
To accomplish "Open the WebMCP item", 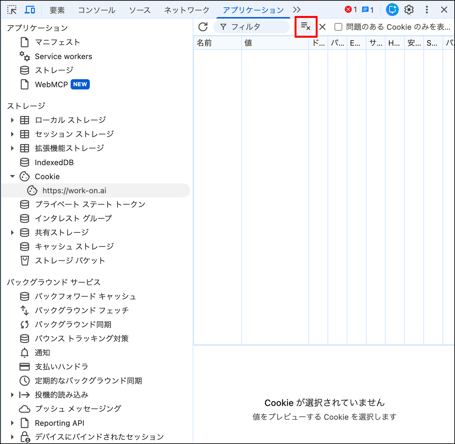I will pyautogui.click(x=51, y=85).
